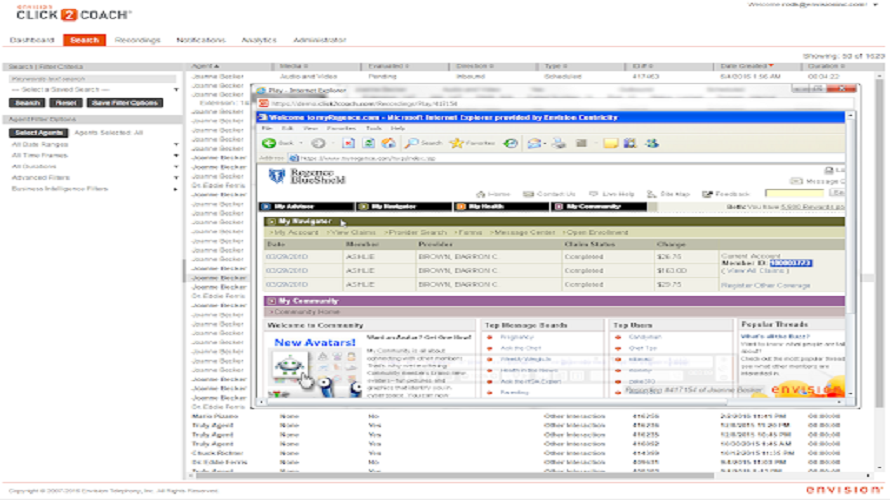
Task: Sort by the Date Created column header
Action: tap(746, 66)
